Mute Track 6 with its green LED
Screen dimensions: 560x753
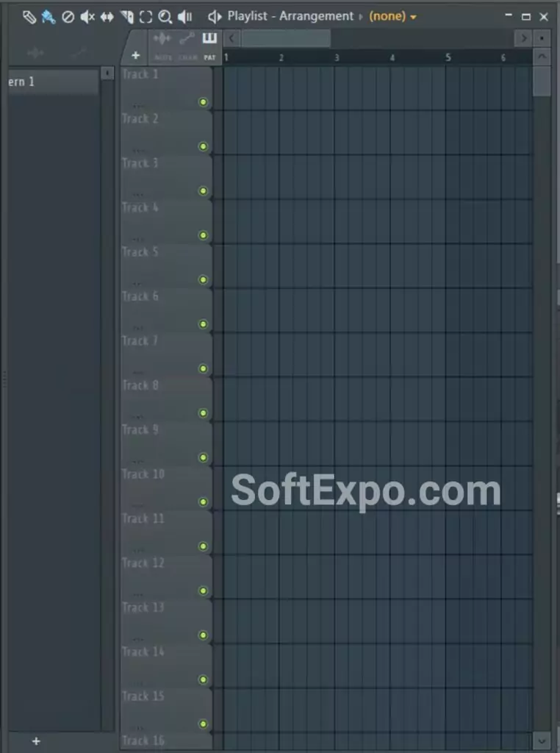click(203, 324)
